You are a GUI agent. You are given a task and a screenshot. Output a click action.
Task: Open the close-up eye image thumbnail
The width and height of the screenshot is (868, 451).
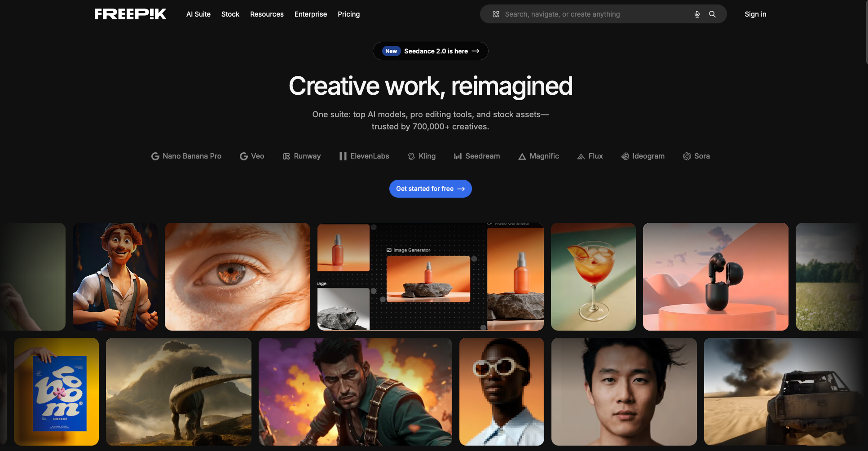238,277
